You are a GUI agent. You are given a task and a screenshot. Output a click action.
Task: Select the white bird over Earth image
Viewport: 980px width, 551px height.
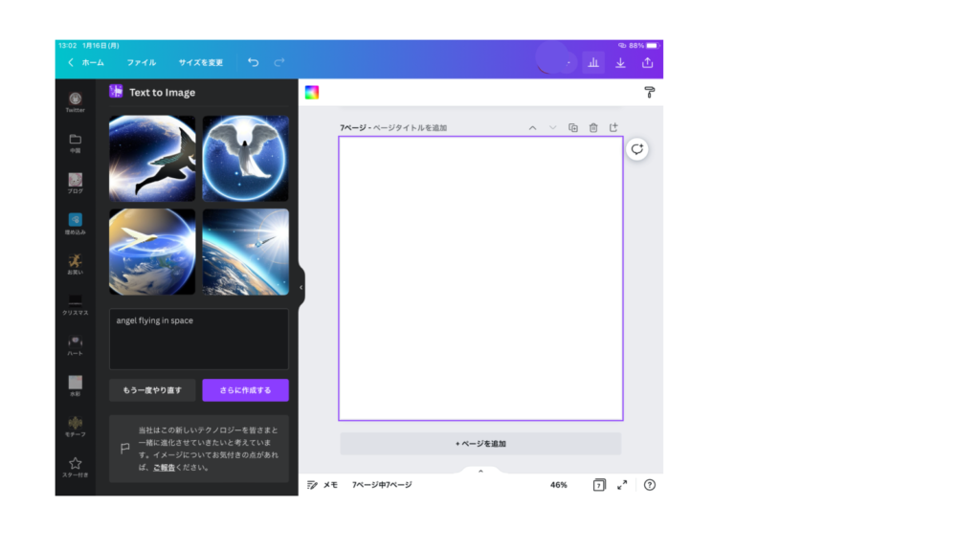[x=152, y=252]
